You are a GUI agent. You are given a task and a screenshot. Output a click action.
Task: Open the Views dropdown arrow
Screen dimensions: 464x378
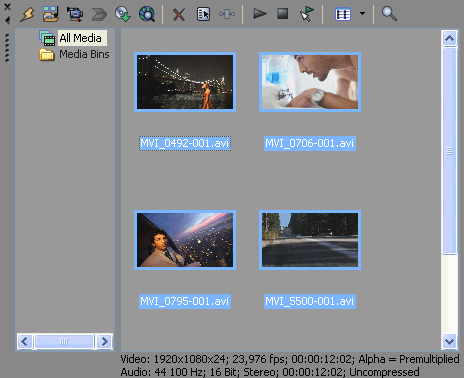[362, 14]
